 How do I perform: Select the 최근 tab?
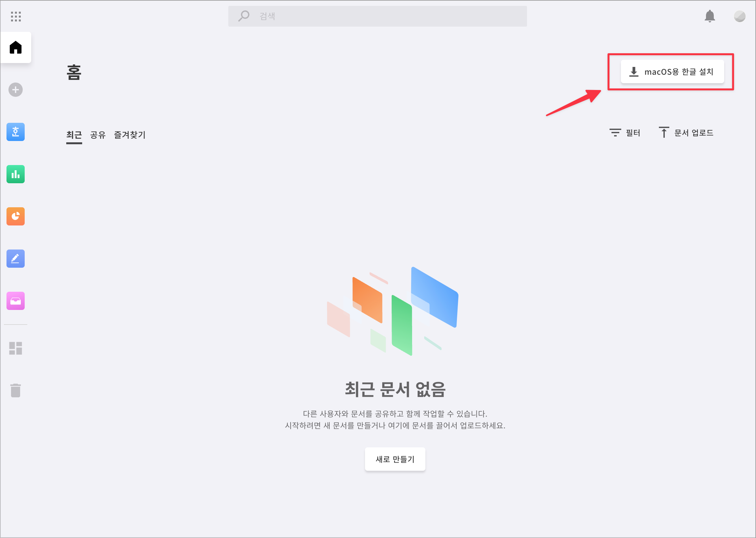[x=74, y=135]
